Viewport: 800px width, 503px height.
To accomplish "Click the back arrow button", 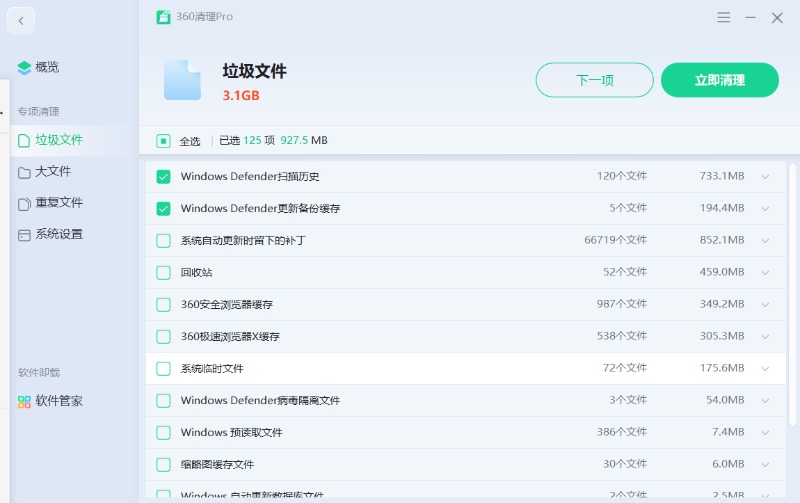I will 21,21.
